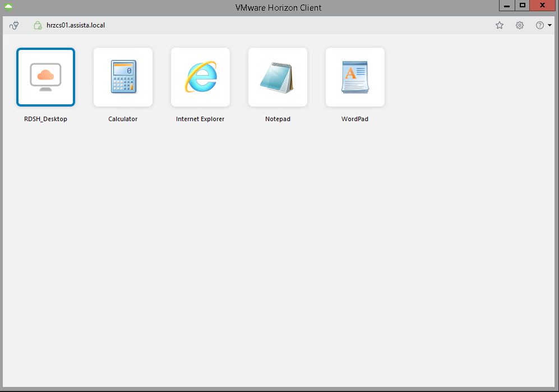Screen dimensions: 559x392
Task: Click the hrzcs01.assista.local server name
Action: coord(76,25)
